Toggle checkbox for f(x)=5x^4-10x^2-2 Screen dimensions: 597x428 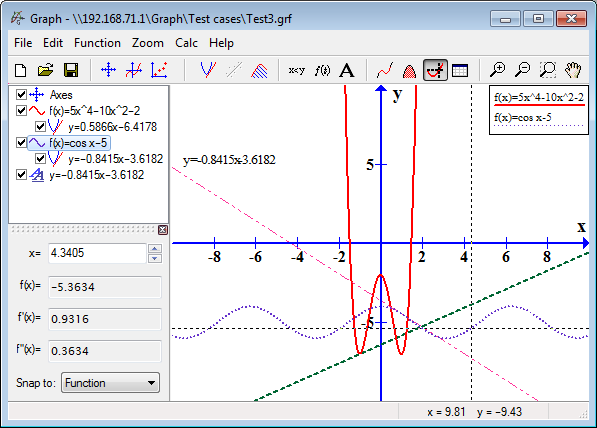pyautogui.click(x=22, y=111)
